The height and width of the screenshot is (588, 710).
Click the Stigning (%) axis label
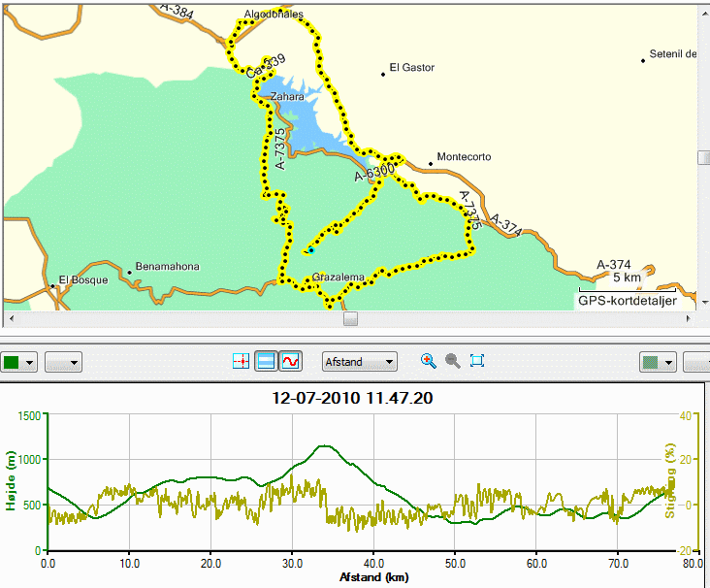[x=669, y=480]
